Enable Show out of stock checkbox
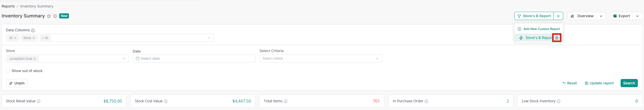Image resolution: width=644 pixels, height=110 pixels. [x=8, y=71]
